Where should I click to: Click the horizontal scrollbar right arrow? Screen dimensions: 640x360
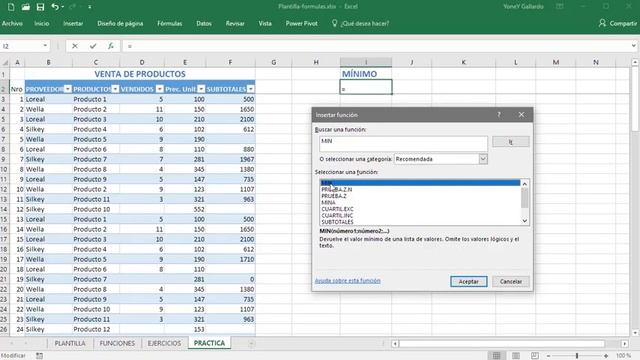coord(625,344)
